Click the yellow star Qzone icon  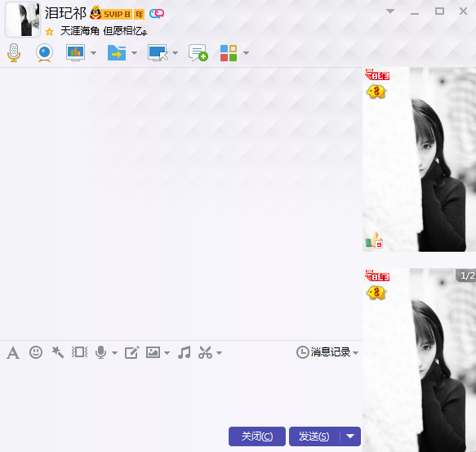click(50, 32)
